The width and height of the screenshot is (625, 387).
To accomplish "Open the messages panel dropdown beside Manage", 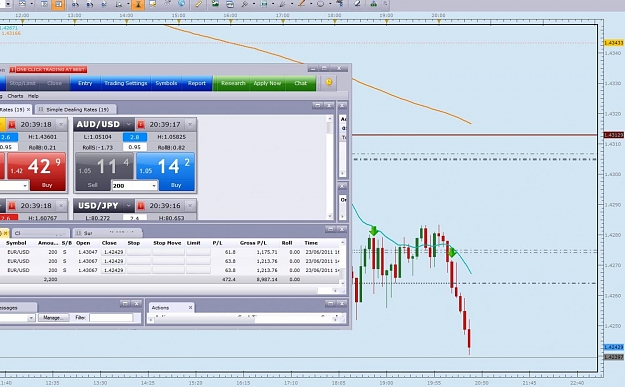I will (31, 318).
